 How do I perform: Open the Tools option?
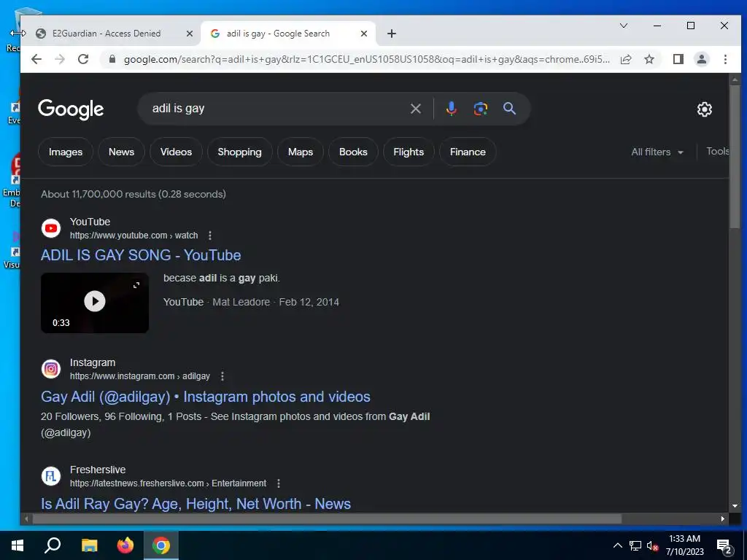(718, 152)
